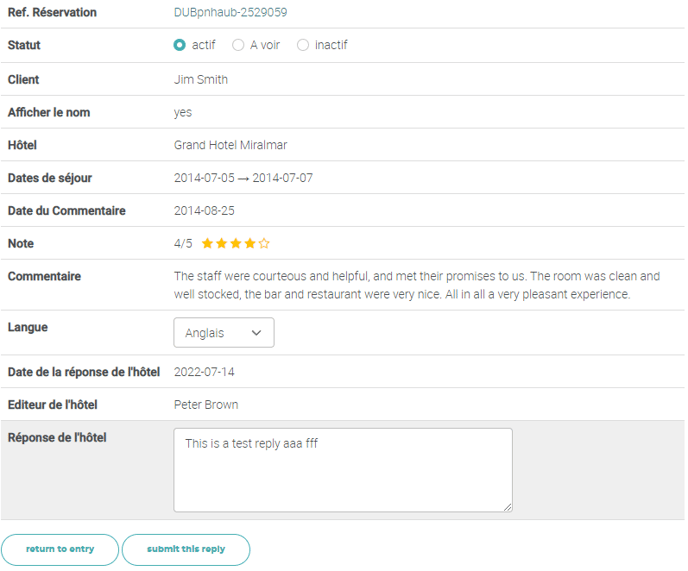688x571 pixels.
Task: Click the third rating star
Action: coord(236,243)
